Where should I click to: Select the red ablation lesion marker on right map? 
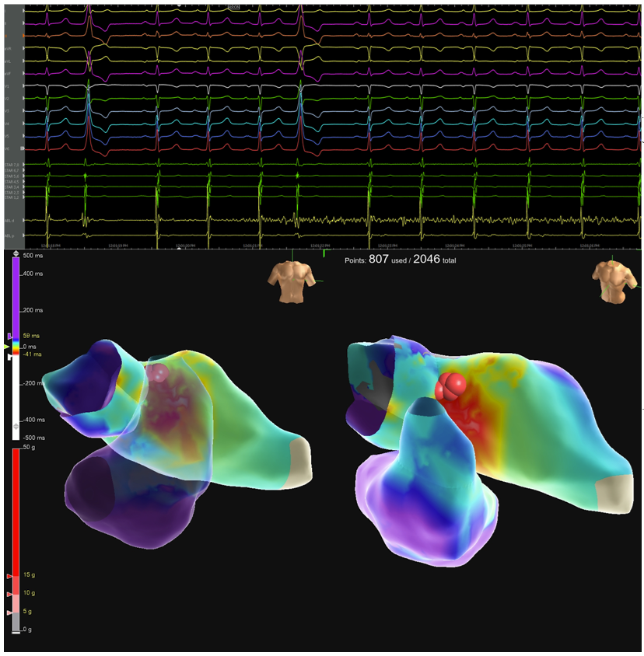click(451, 386)
